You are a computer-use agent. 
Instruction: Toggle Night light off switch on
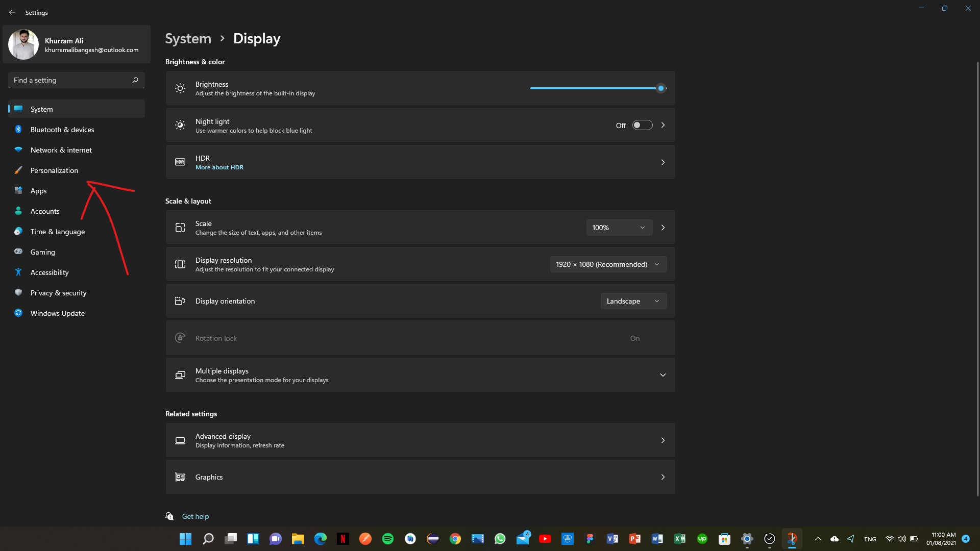tap(642, 124)
